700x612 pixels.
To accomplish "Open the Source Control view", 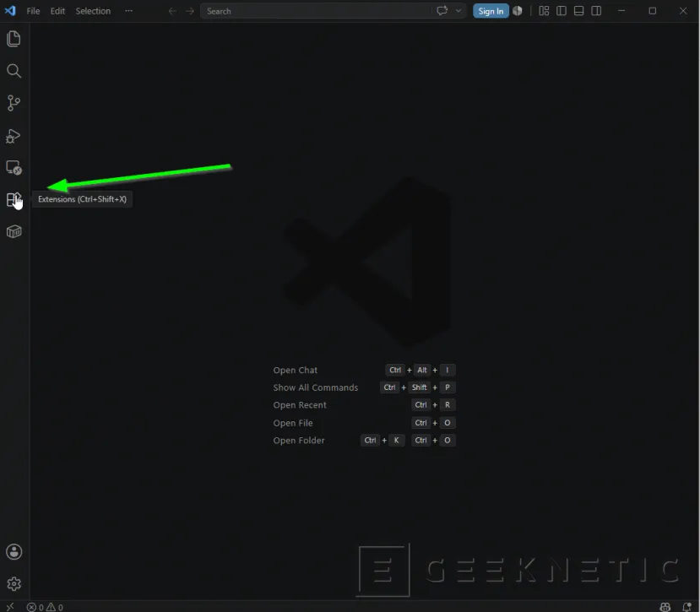I will 14,103.
